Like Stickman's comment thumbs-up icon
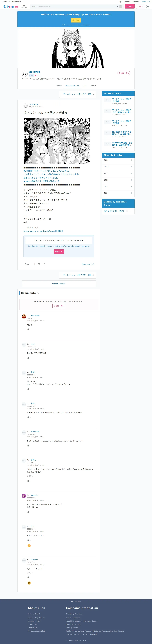The height and width of the screenshot is (644, 152). [28, 446]
